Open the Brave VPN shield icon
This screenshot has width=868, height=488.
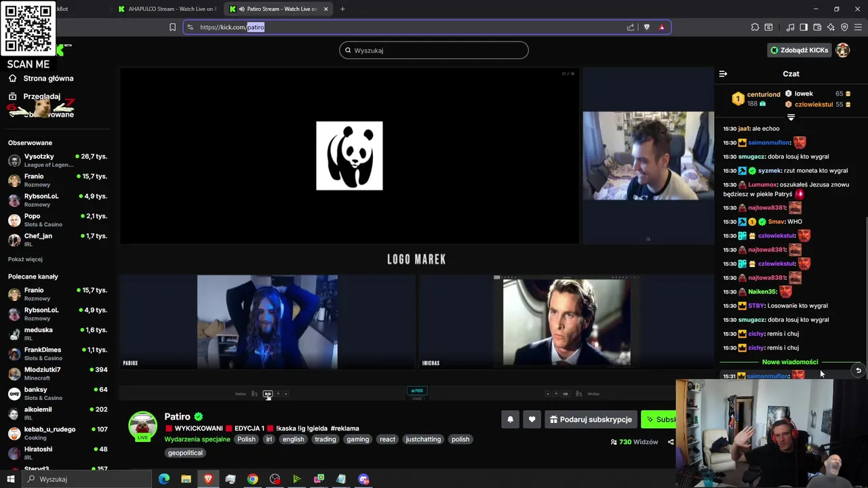844,27
